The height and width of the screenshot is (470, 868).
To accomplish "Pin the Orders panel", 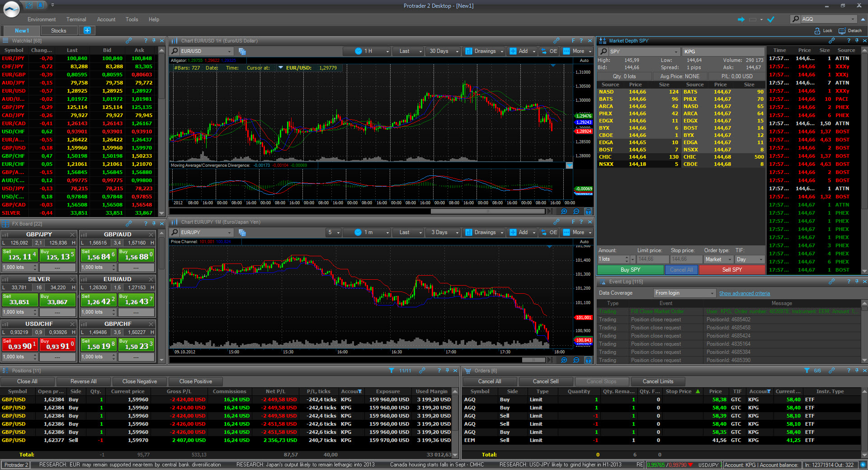I will [857, 371].
